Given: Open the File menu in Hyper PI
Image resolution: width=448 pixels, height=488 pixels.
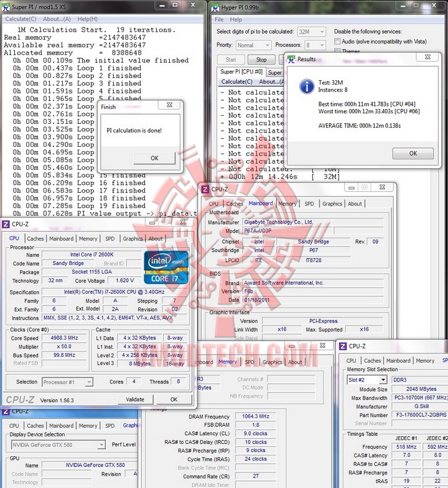Looking at the screenshot, I should pos(219,19).
